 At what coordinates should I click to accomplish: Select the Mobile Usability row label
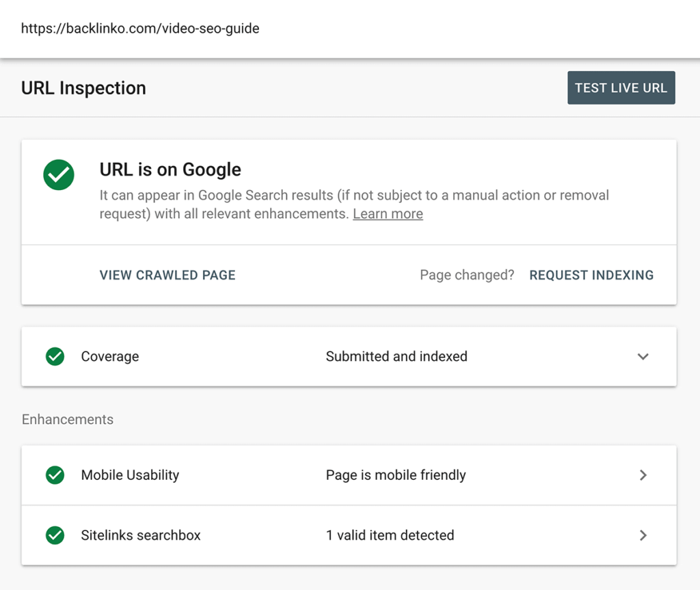coord(130,475)
